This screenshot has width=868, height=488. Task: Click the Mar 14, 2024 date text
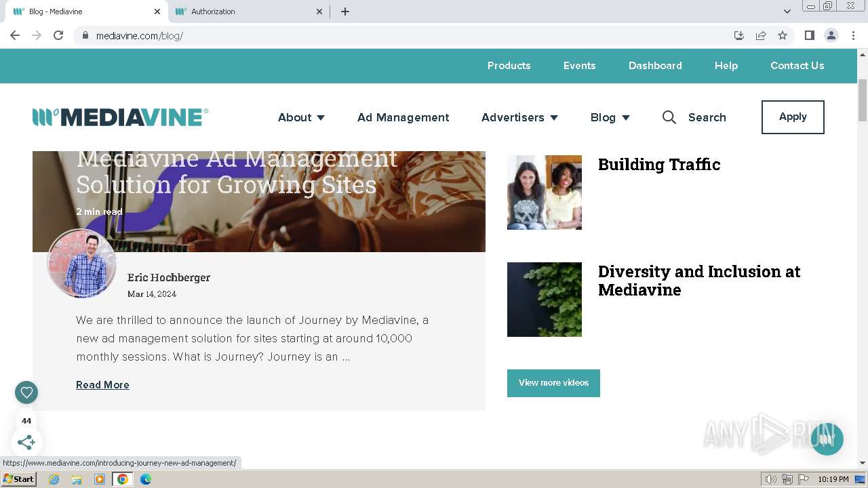coord(152,294)
